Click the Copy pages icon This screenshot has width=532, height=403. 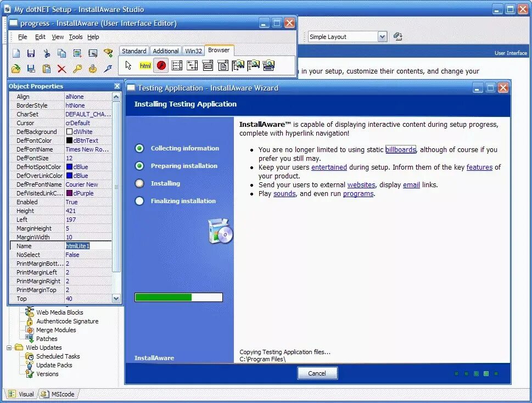coord(61,53)
